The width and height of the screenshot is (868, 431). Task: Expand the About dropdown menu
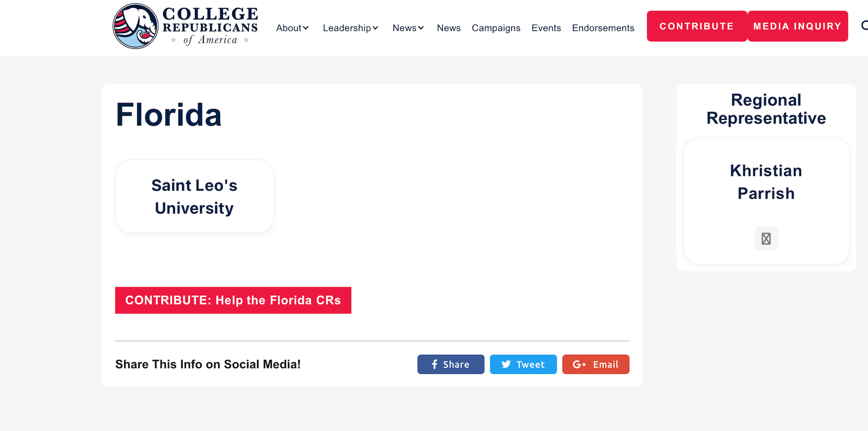pos(293,28)
